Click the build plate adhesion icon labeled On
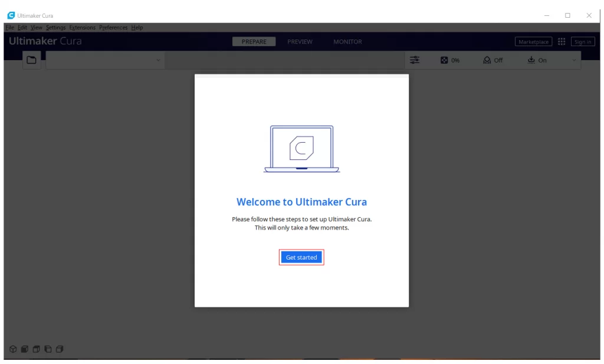604x364 pixels. click(x=531, y=60)
